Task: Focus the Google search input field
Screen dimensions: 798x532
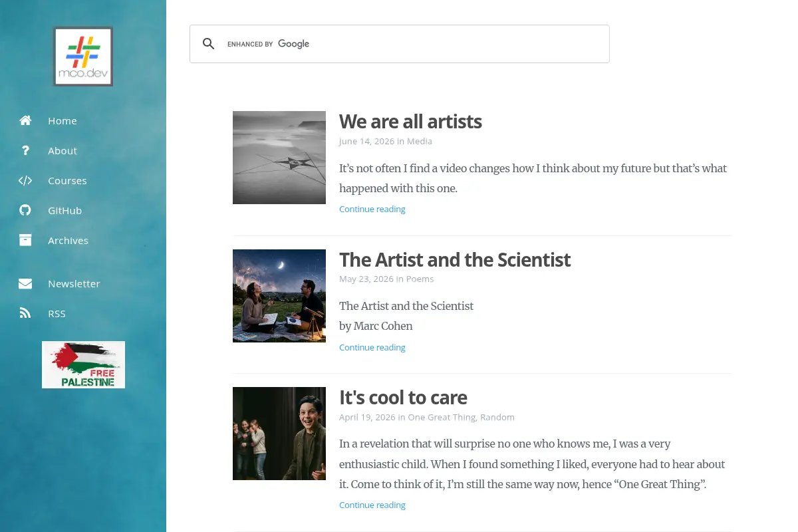Action: (412, 44)
